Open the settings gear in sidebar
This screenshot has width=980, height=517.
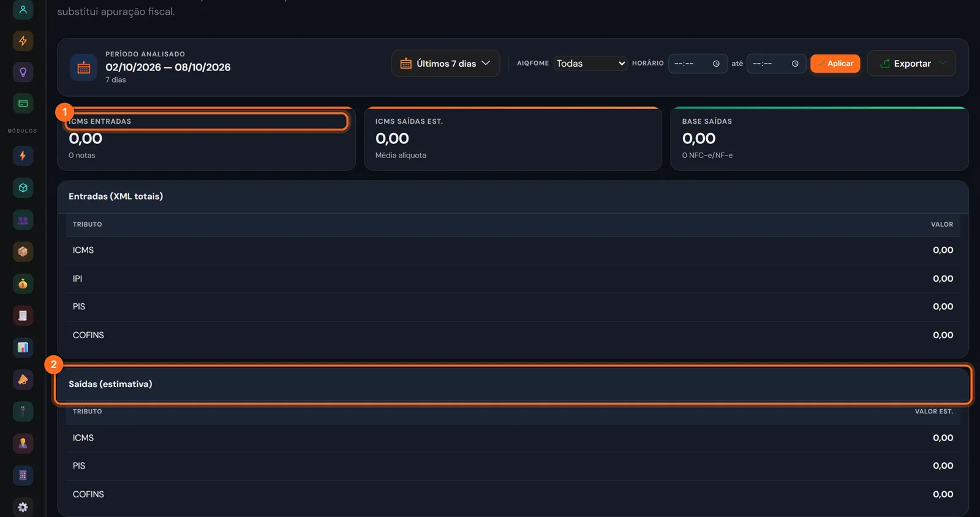click(23, 507)
